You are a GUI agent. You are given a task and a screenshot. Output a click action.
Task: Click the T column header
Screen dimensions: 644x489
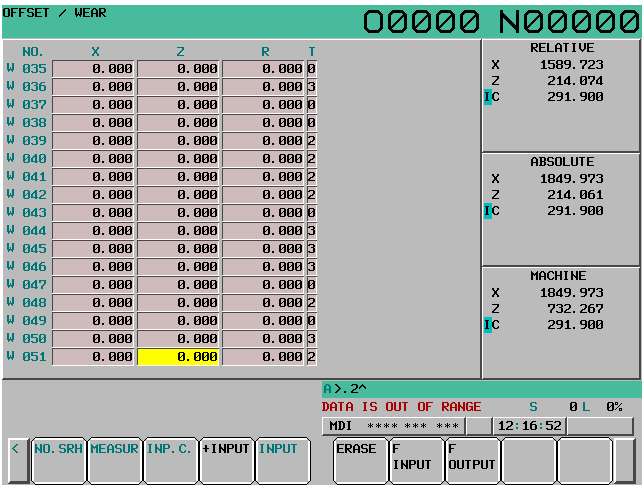point(312,52)
